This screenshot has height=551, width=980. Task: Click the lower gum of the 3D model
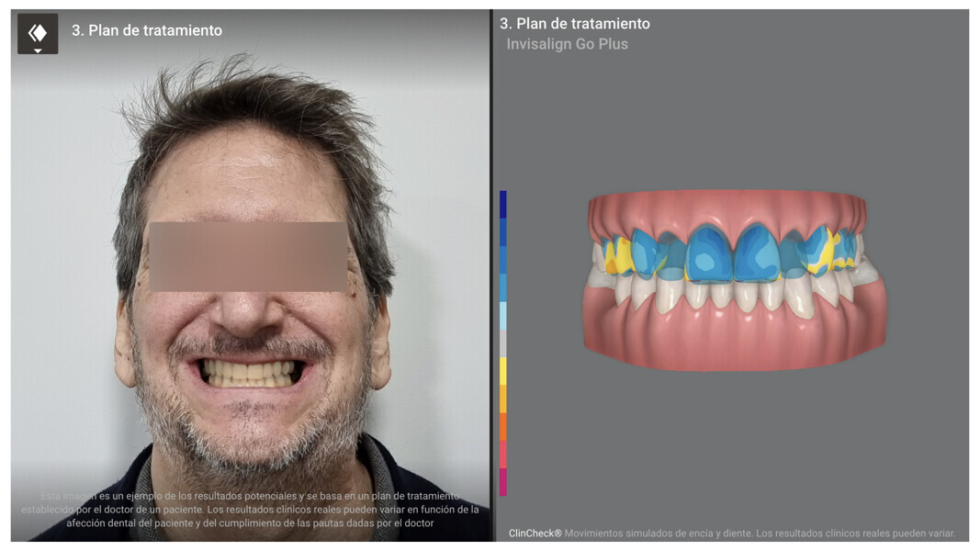[735, 340]
